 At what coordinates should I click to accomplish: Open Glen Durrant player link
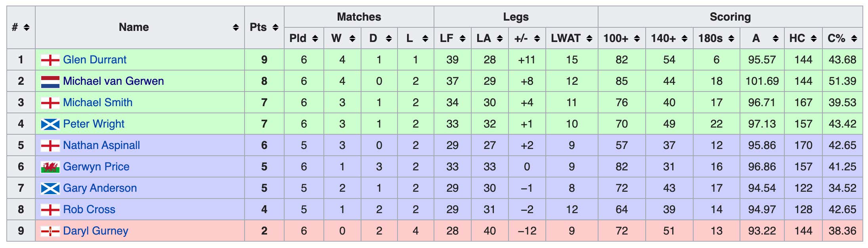pyautogui.click(x=95, y=60)
